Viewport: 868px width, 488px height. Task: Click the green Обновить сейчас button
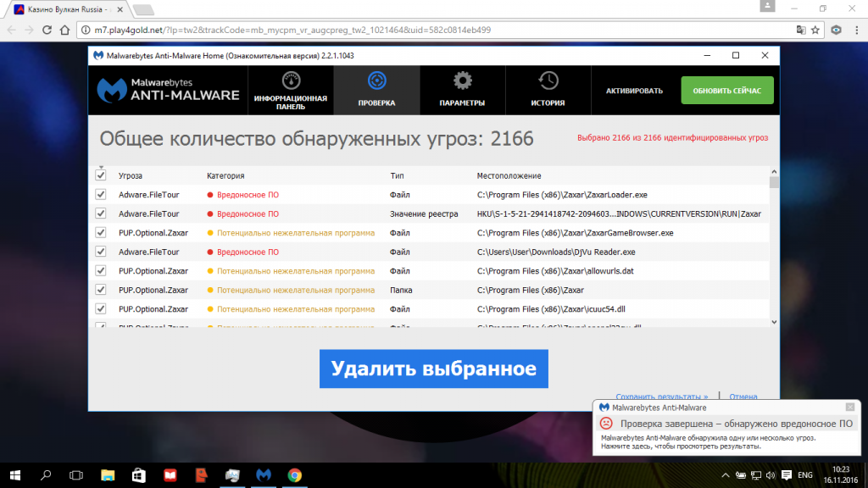(726, 90)
